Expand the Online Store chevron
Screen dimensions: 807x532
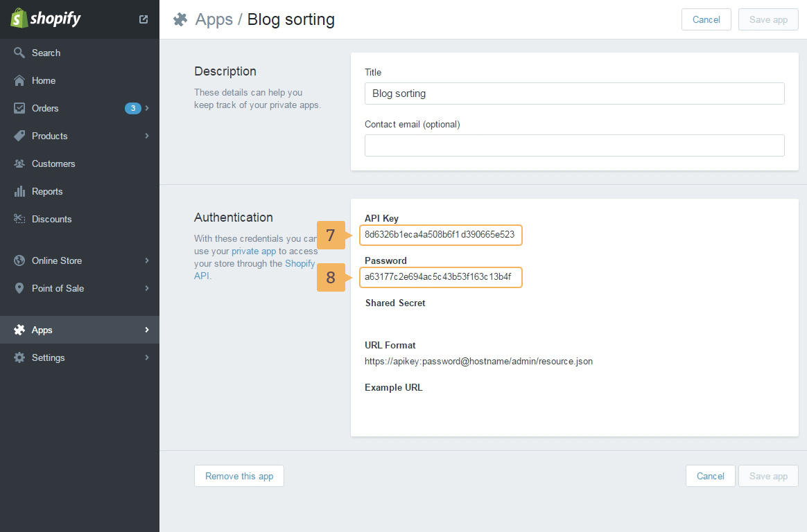[147, 260]
